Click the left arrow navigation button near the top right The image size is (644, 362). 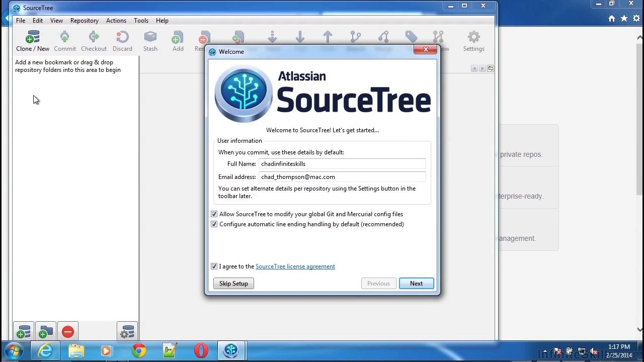474,68
